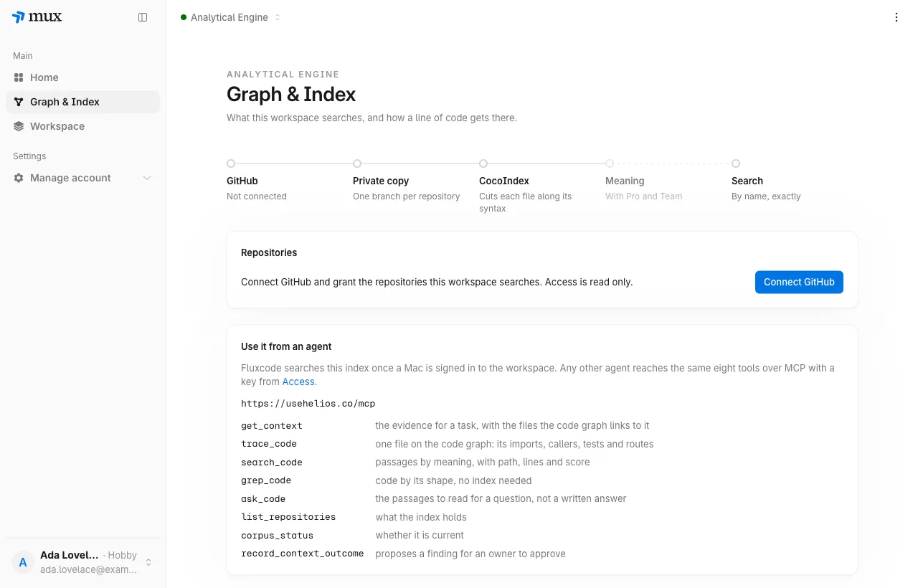
Task: Click the Connect GitHub button
Action: pos(799,282)
